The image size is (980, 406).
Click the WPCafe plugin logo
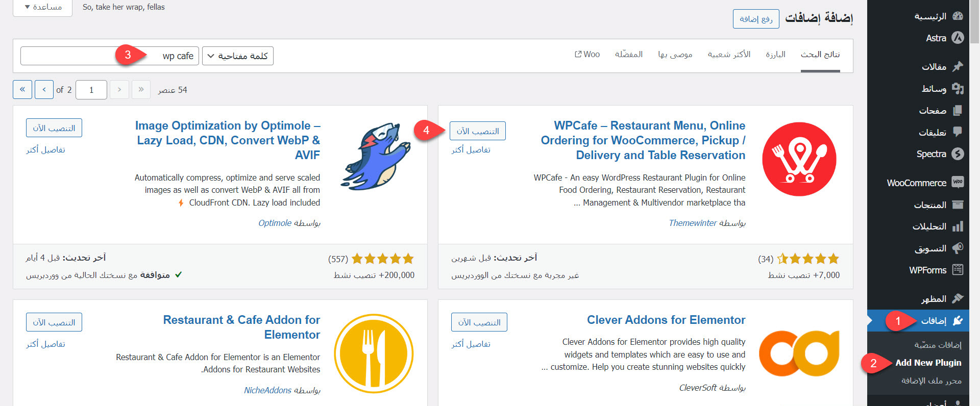[799, 159]
